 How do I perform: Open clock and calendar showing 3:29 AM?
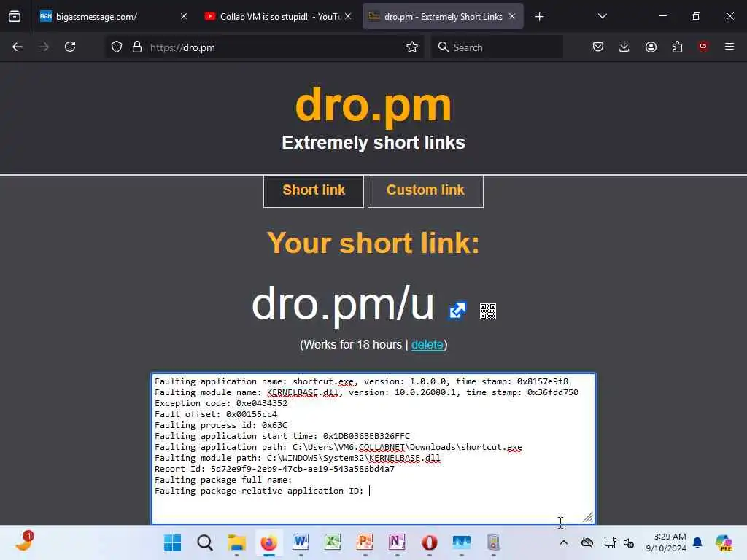665,542
